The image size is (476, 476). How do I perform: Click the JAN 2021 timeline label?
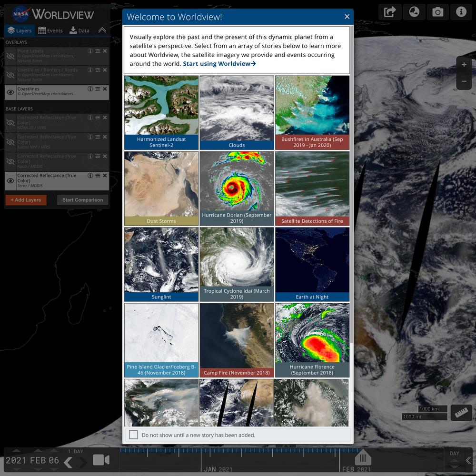[x=218, y=469]
